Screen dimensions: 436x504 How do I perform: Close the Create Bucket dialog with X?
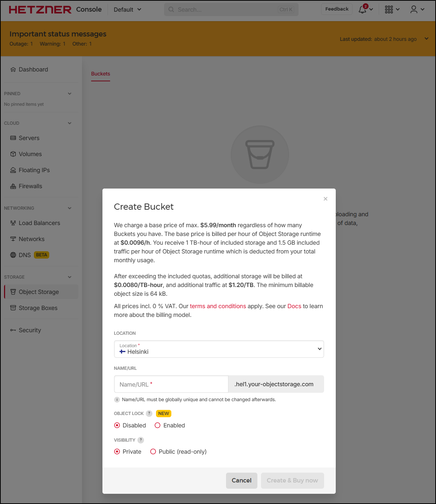[326, 199]
